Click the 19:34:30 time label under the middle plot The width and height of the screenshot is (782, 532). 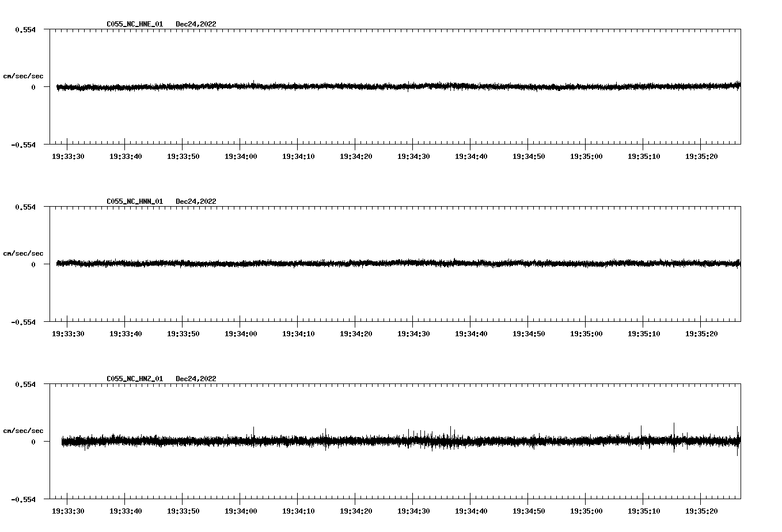(x=413, y=333)
